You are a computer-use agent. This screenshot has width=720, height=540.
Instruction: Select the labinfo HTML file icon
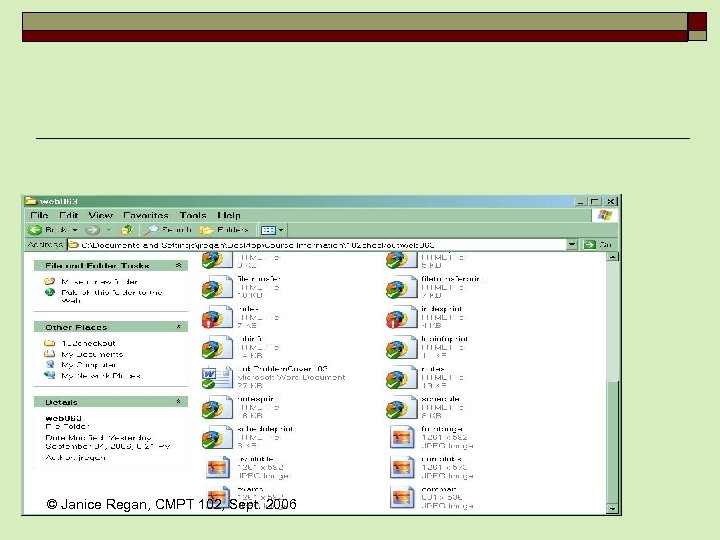217,348
